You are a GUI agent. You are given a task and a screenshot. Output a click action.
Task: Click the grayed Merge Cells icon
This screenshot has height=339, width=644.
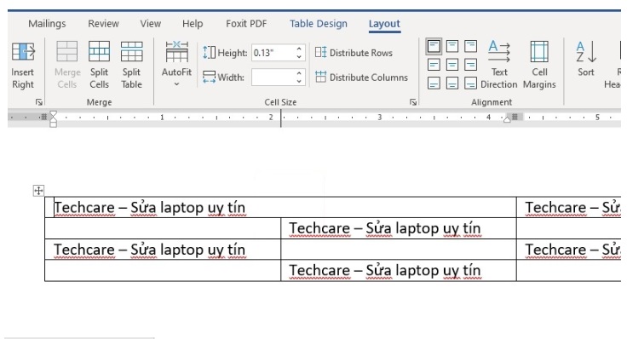tap(67, 51)
